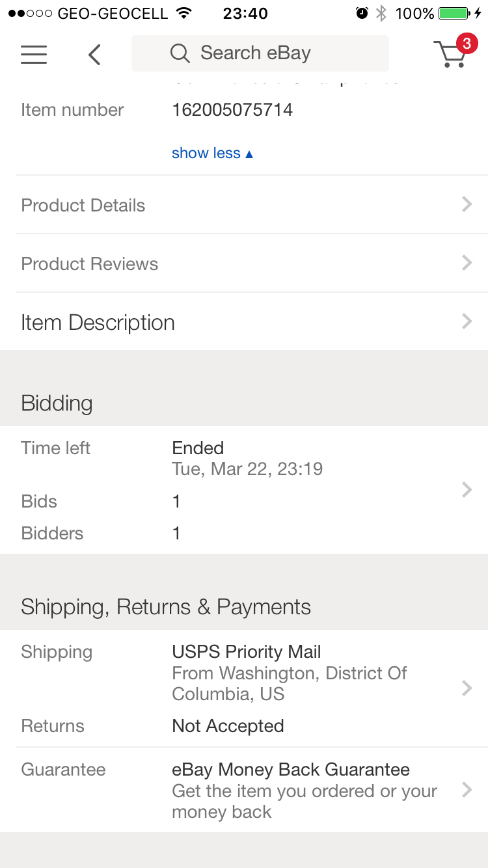
Task: Open eBay Money Back Guarantee info
Action: pos(291,770)
